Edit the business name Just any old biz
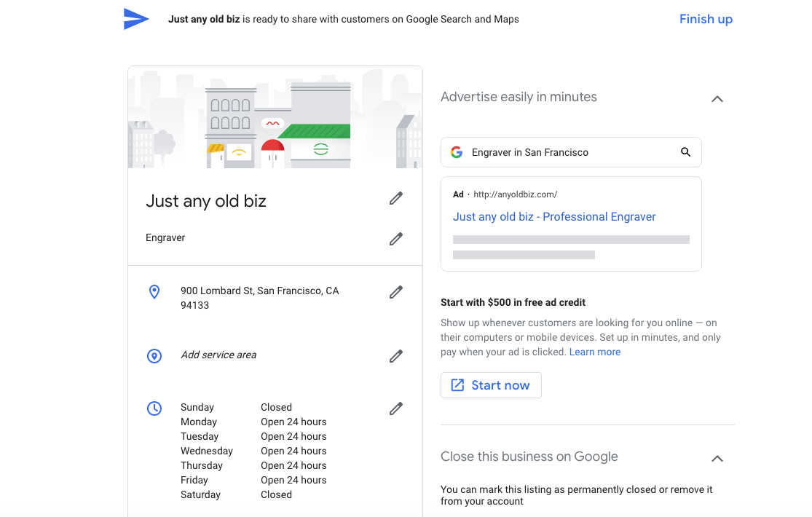The width and height of the screenshot is (812, 517). (396, 198)
